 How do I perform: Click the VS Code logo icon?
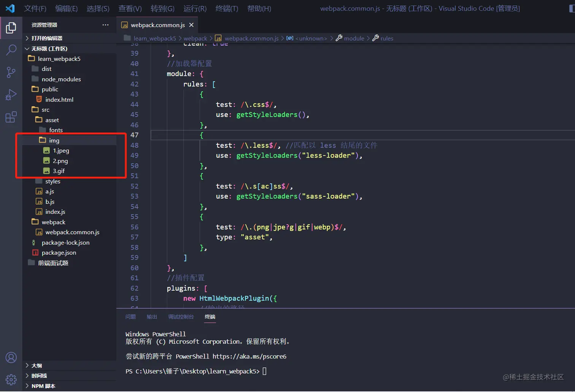coord(10,8)
